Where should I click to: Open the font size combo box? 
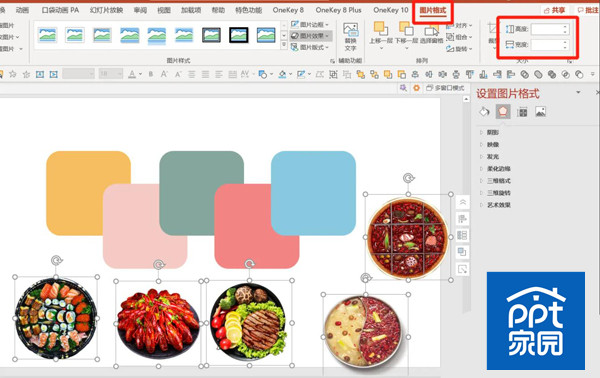[x=111, y=74]
